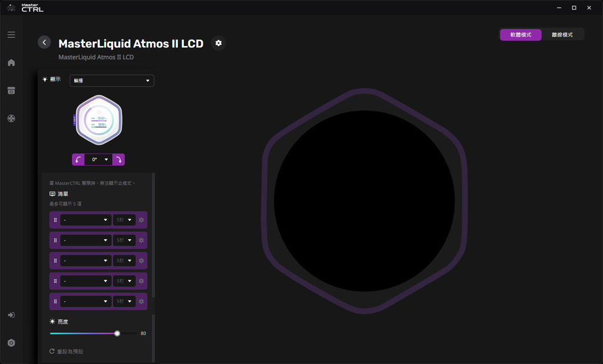The image size is (603, 364).
Task: Click the MasterCTRL logo in title bar
Action: 25,8
